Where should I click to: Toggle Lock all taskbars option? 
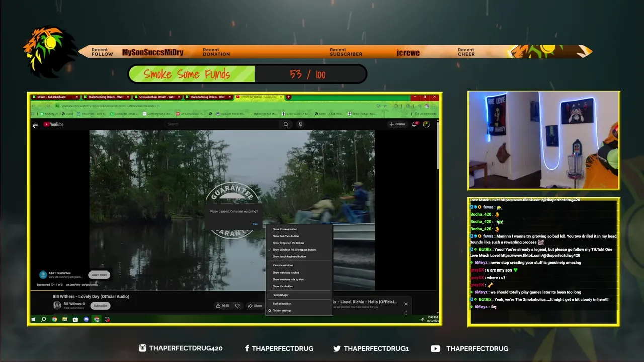[x=299, y=304]
